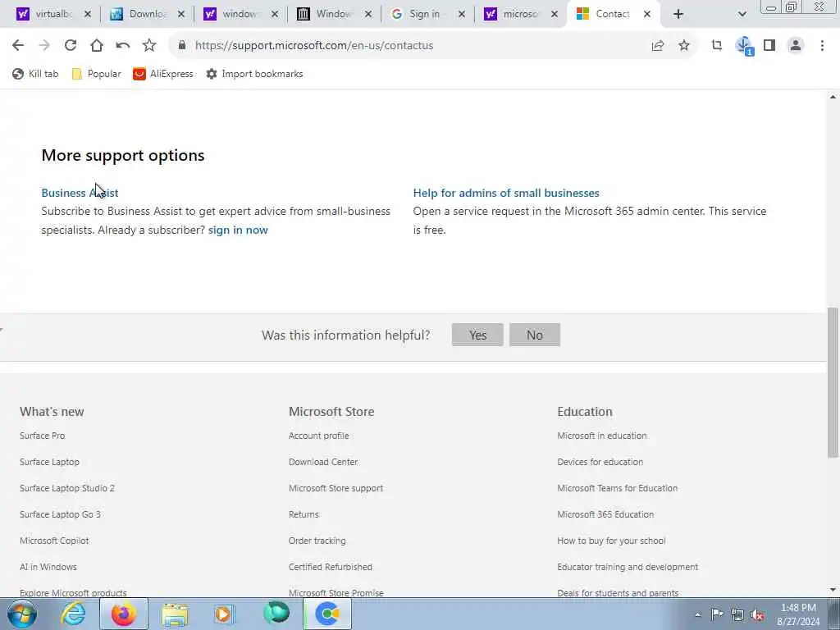840x630 pixels.
Task: Click the page vertical scrollbar thumb
Action: point(833,382)
